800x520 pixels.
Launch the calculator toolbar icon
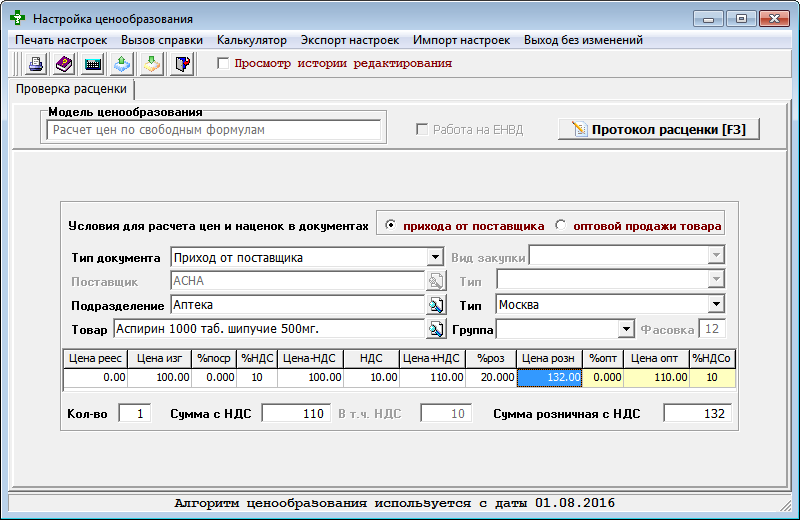coord(93,64)
